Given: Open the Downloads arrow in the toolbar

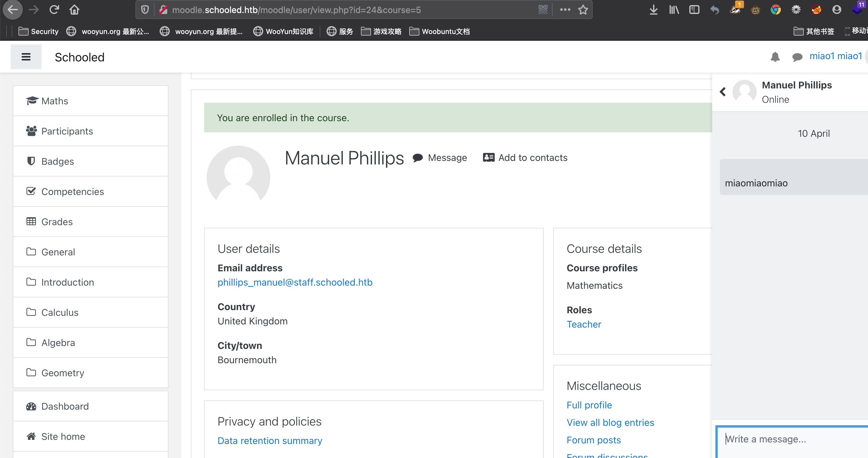Looking at the screenshot, I should (653, 10).
